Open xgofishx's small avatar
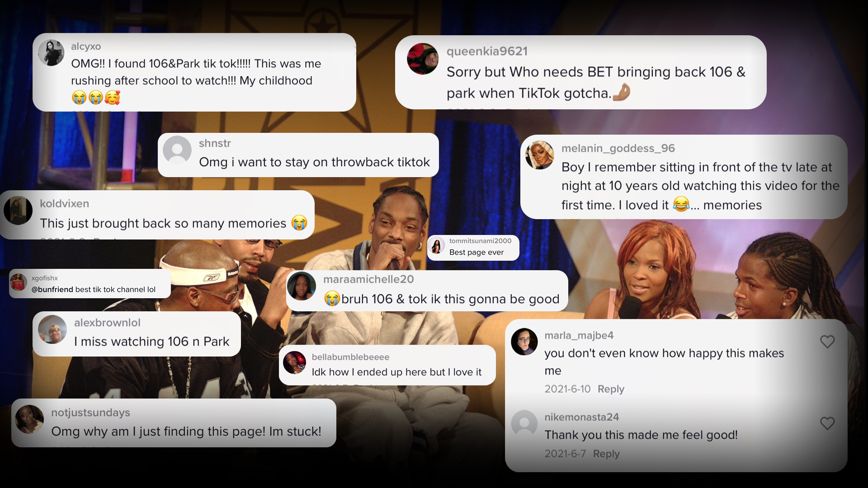Image resolution: width=868 pixels, height=488 pixels. pyautogui.click(x=19, y=282)
